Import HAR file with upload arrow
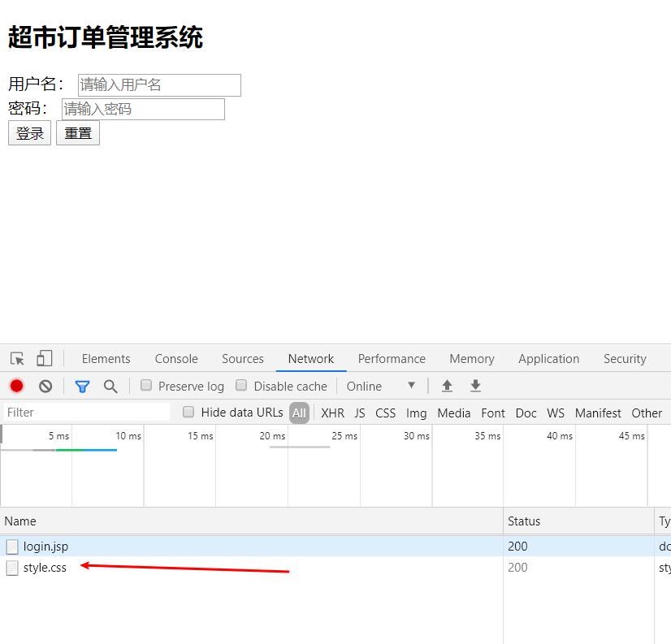Image resolution: width=671 pixels, height=644 pixels. [447, 386]
